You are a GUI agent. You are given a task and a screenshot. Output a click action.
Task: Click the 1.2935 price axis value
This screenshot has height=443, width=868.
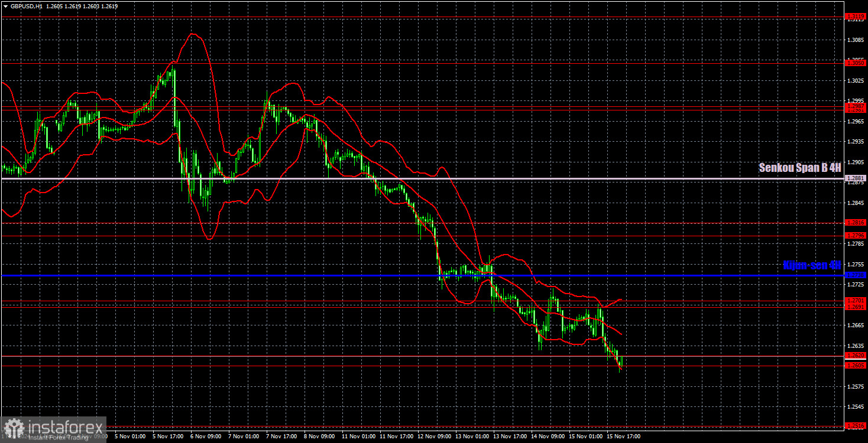point(856,142)
